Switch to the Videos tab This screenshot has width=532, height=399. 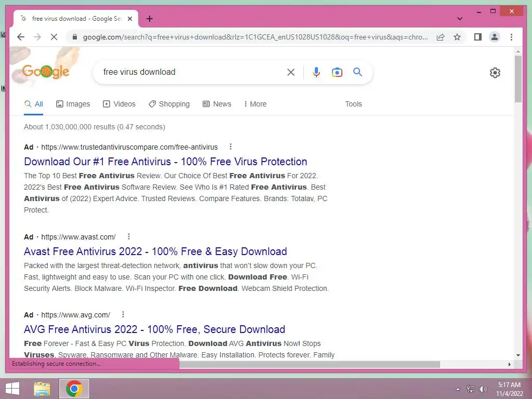(x=119, y=104)
